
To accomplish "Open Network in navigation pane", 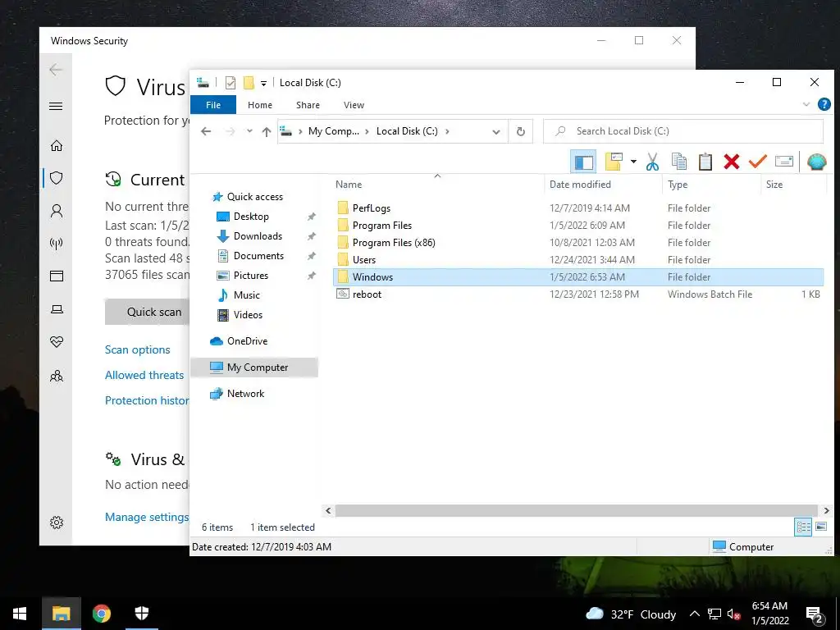I will pyautogui.click(x=245, y=393).
